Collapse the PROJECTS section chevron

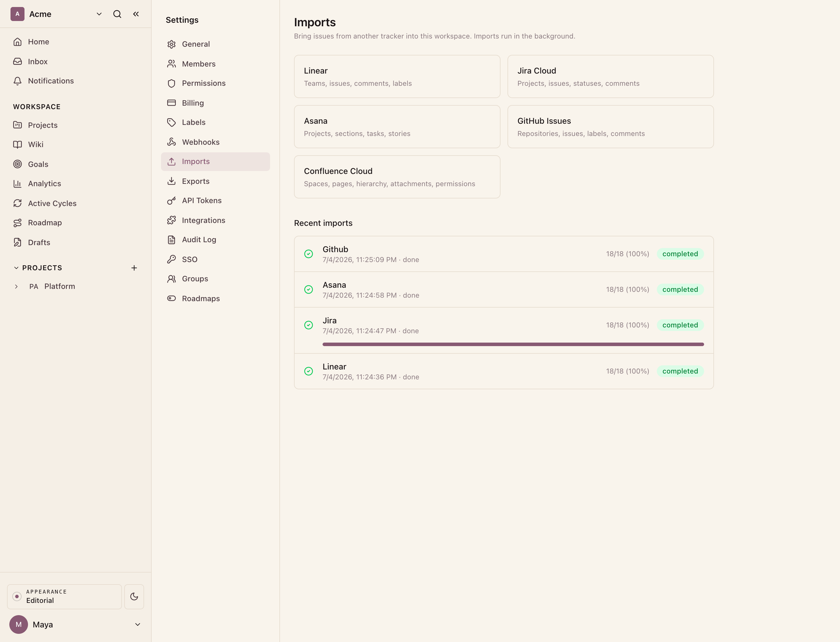[x=16, y=268]
